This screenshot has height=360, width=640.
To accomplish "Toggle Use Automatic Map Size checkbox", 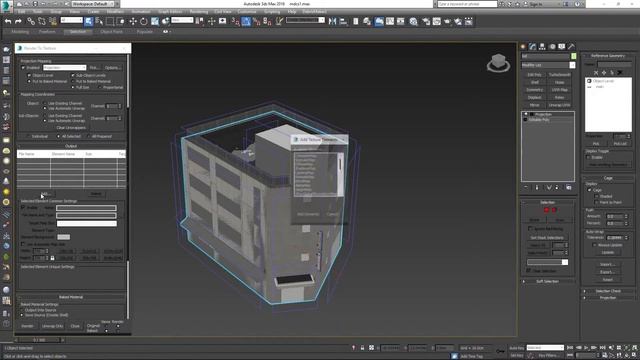I will (23, 244).
